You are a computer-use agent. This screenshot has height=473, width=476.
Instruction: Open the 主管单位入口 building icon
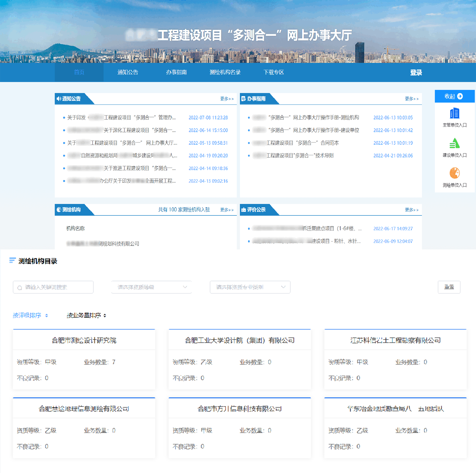[x=454, y=114]
